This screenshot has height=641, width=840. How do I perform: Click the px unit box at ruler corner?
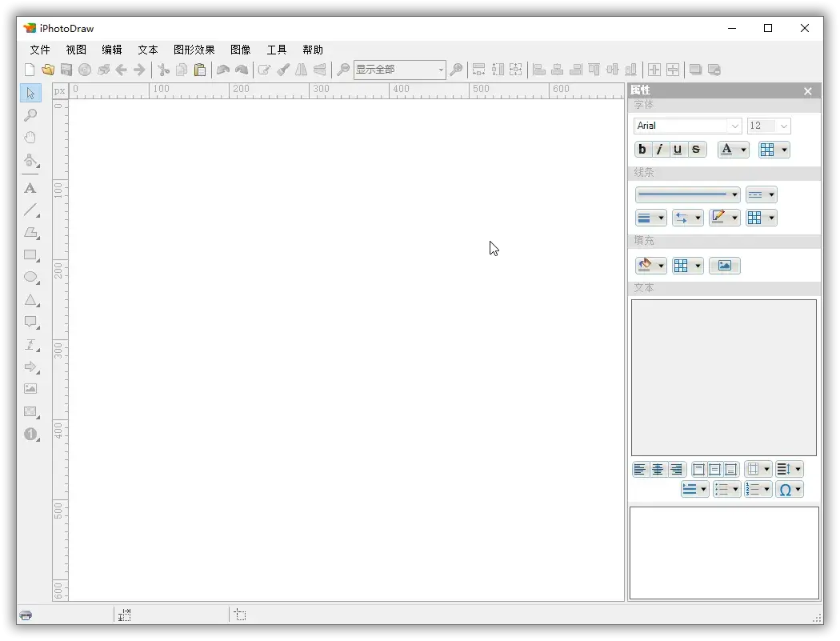coord(59,91)
